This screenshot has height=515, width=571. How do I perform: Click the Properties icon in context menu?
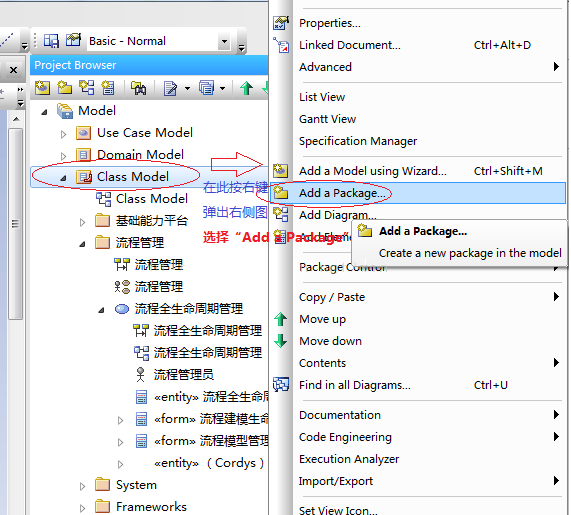pos(281,23)
